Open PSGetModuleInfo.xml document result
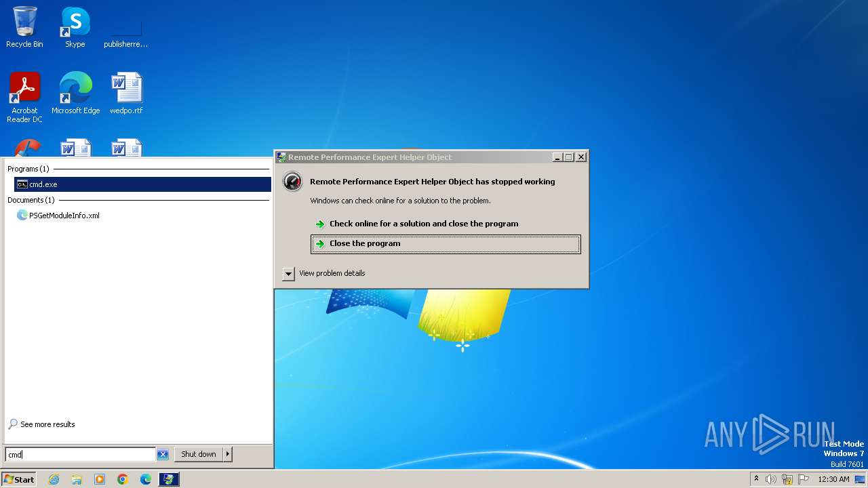Screen dimensions: 868x488 click(x=58, y=216)
